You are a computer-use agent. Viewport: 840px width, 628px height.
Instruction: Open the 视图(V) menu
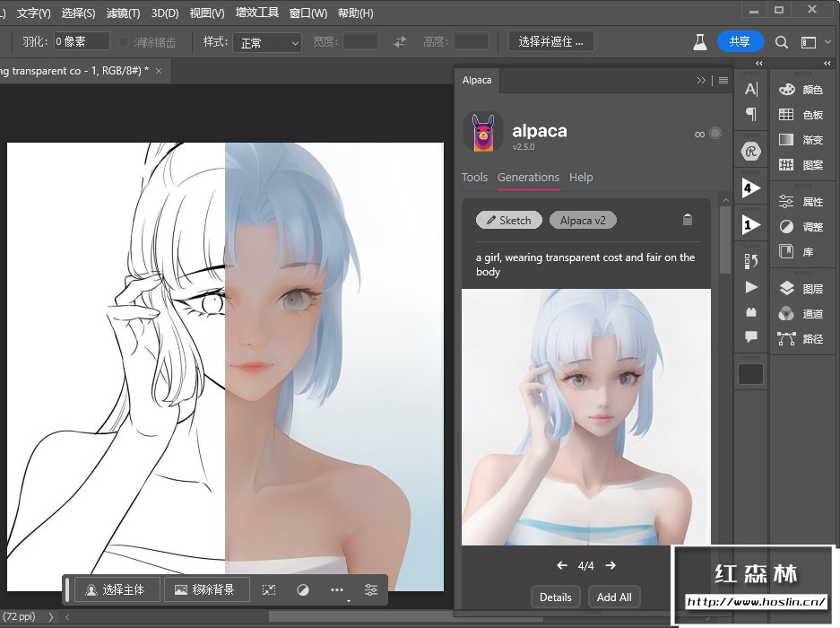pyautogui.click(x=207, y=13)
